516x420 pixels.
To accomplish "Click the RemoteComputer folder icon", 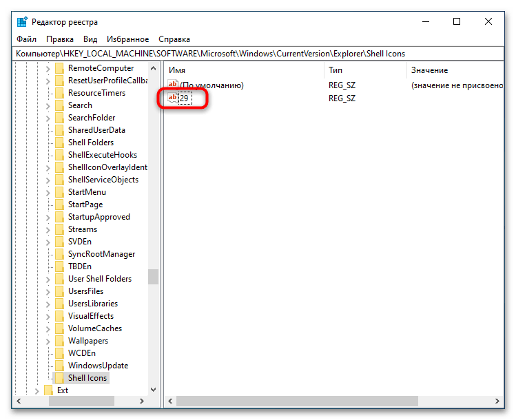I will [x=59, y=68].
